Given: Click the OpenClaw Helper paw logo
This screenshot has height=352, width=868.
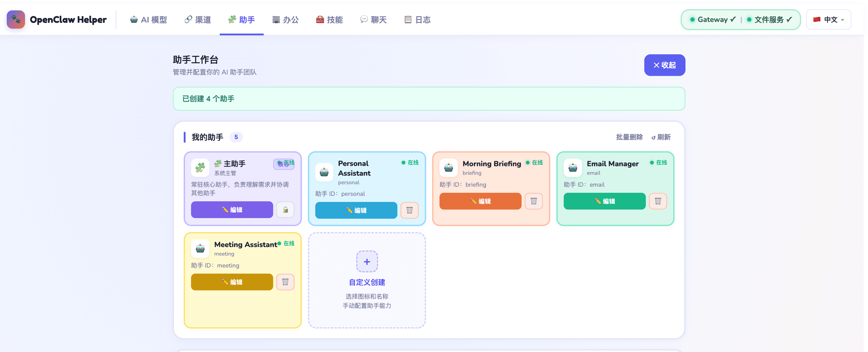Looking at the screenshot, I should coord(16,20).
